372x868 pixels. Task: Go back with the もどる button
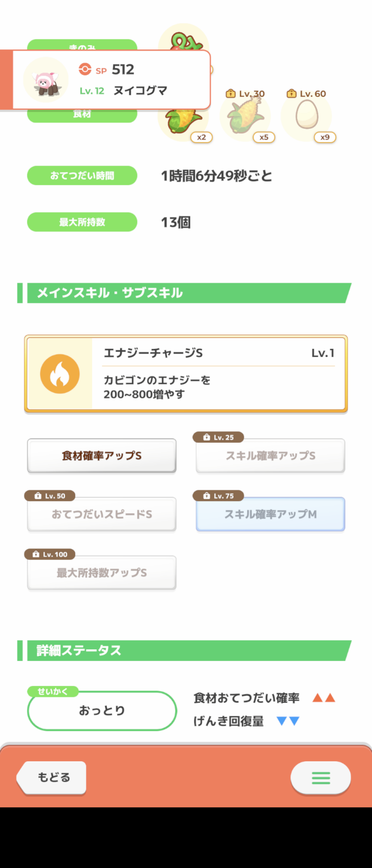(52, 777)
